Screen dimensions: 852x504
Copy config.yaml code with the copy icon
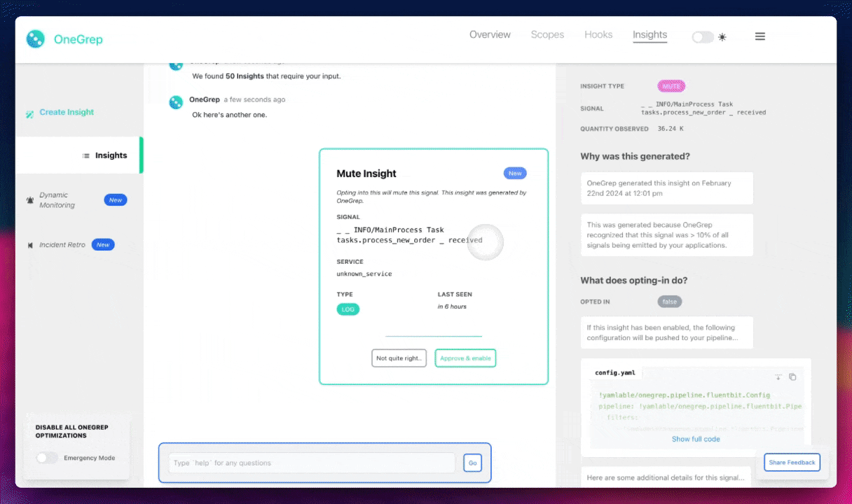click(792, 377)
